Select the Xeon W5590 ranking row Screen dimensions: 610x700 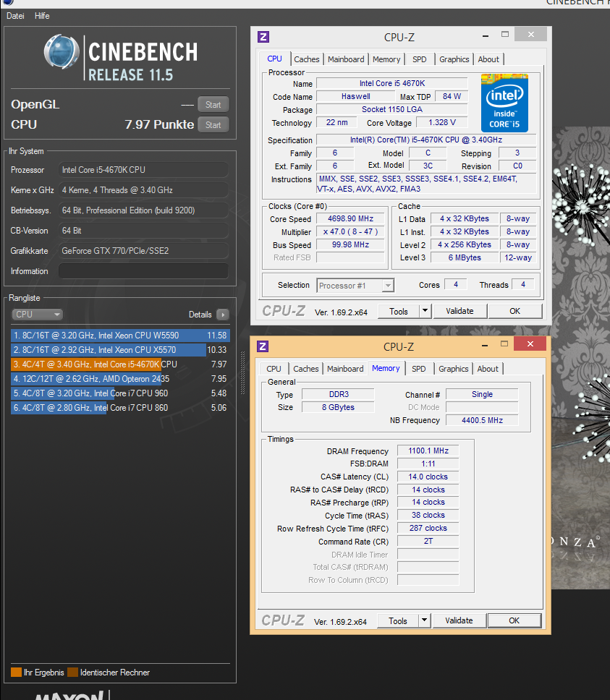point(120,336)
